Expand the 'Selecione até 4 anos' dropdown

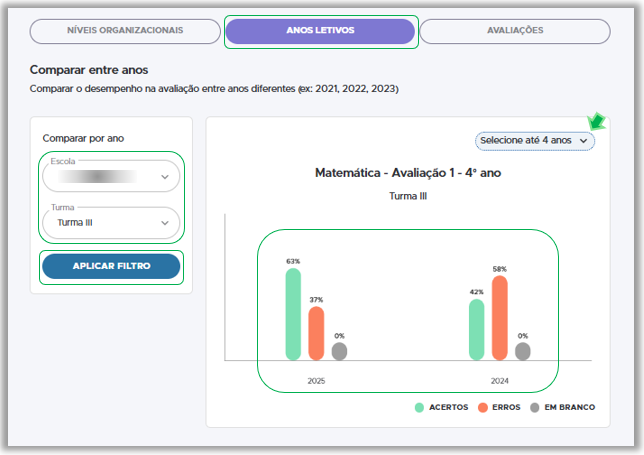[535, 141]
